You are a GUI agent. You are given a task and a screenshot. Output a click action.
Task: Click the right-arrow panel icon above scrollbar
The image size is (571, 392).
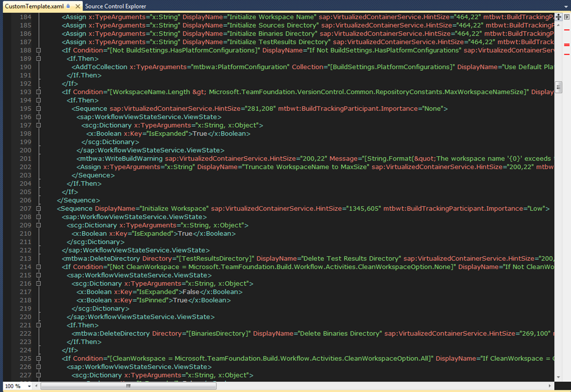tap(567, 17)
